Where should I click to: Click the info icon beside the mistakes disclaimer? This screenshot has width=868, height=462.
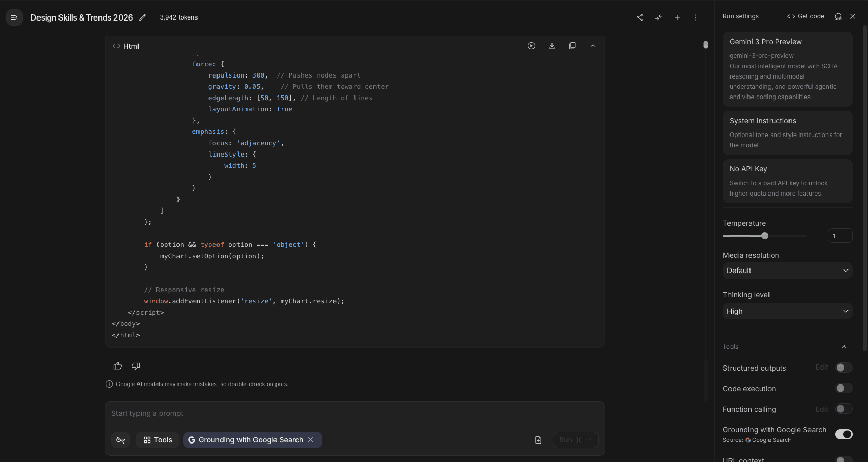[109, 384]
